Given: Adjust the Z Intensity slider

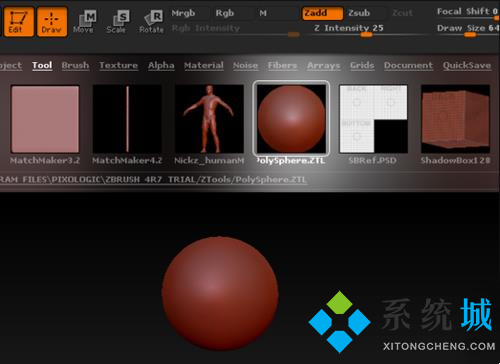Looking at the screenshot, I should (x=368, y=30).
